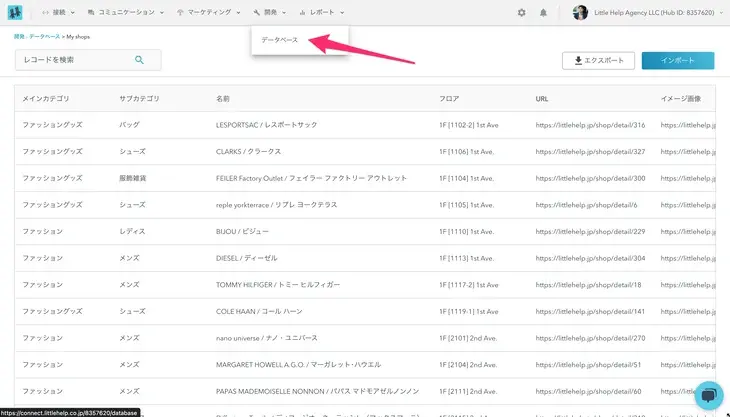Click the 開発 menu item
The height and width of the screenshot is (417, 730).
point(270,13)
